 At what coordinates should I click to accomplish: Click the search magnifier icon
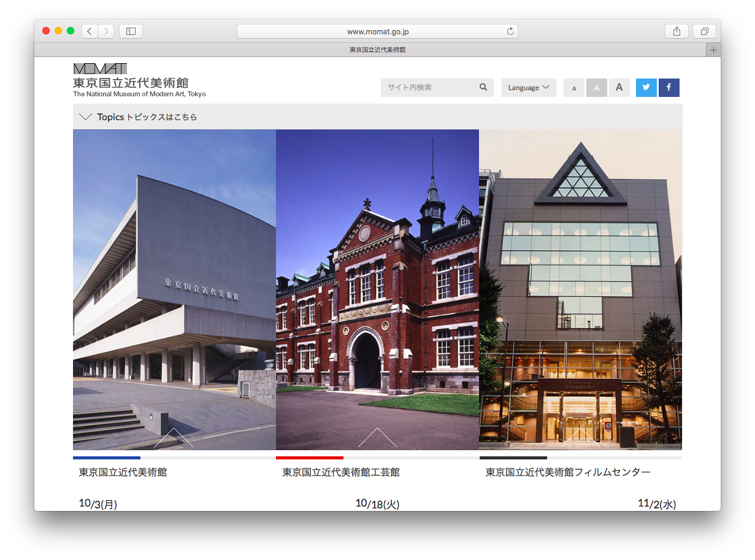[483, 88]
